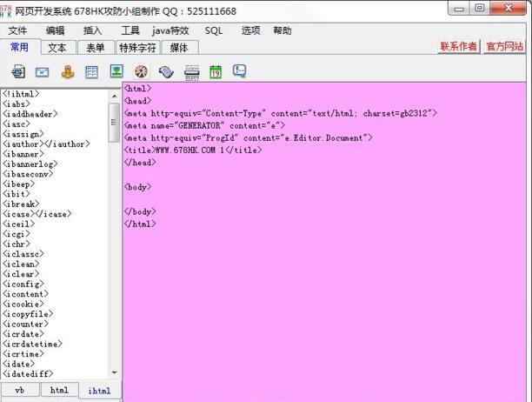The width and height of the screenshot is (532, 402).
Task: Select <iclear> in the tag list
Action: click(21, 274)
